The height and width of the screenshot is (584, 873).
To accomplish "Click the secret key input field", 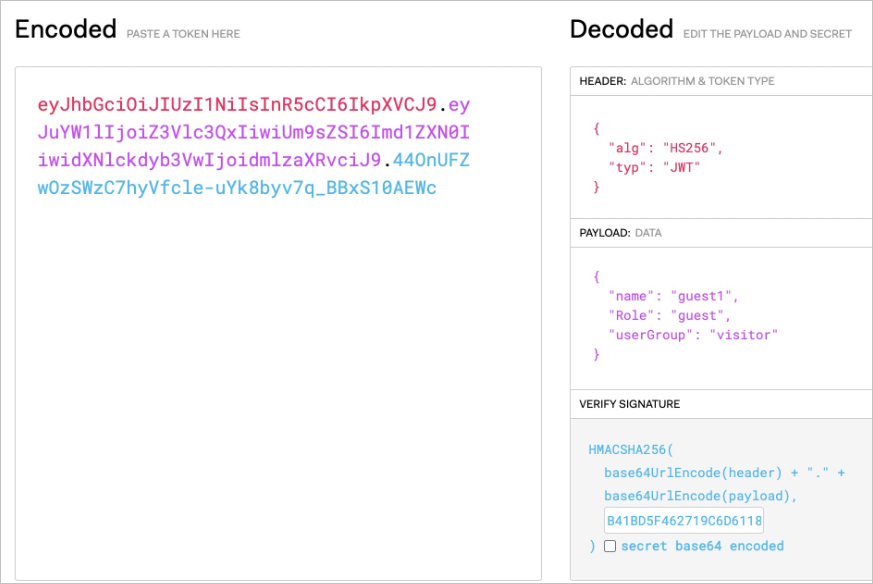I will (x=684, y=520).
